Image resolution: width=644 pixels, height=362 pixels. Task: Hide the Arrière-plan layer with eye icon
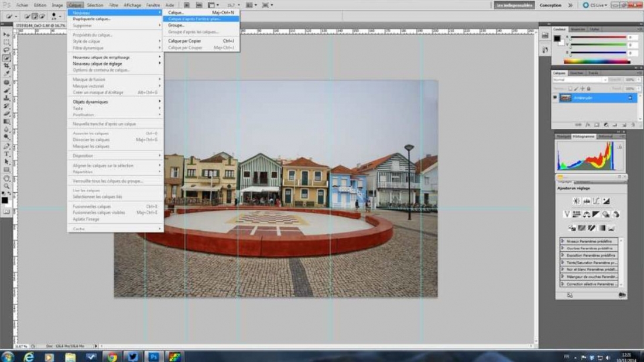coord(556,98)
